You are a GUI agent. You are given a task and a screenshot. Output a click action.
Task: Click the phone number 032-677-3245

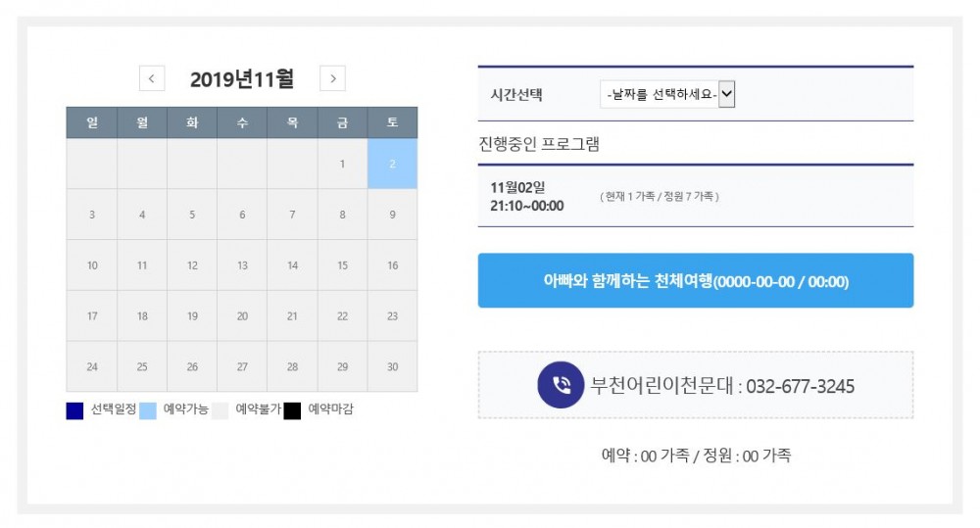[x=800, y=386]
